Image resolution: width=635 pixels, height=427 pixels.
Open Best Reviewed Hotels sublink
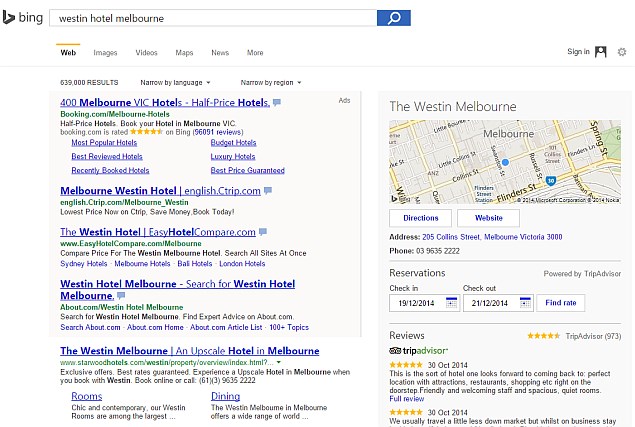[107, 156]
